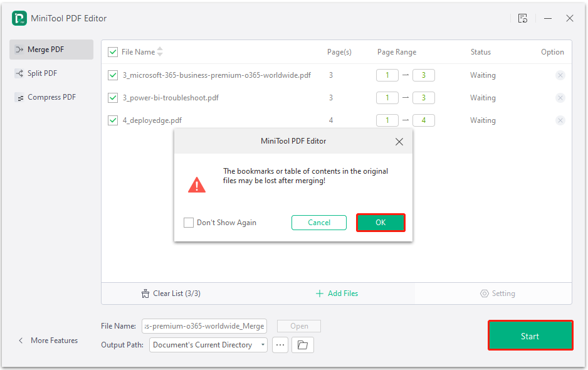Open the output folder icon
Viewport: 588px width, 370px height.
[x=303, y=345]
